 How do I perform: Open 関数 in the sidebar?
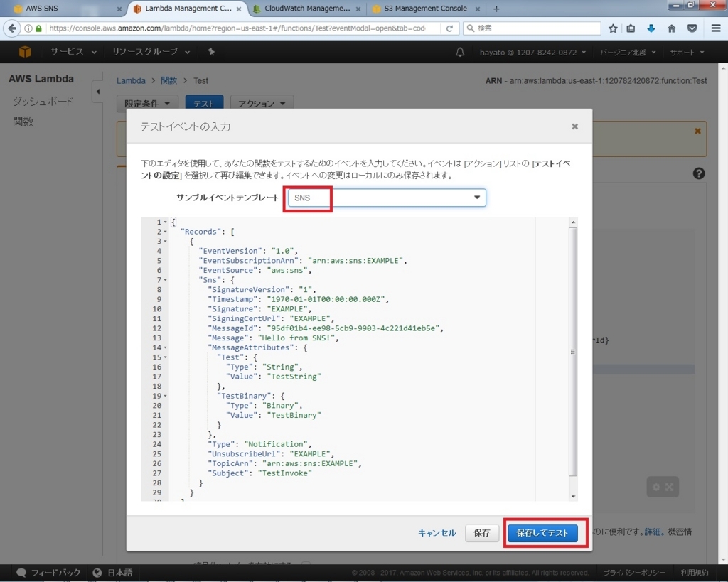tap(23, 122)
